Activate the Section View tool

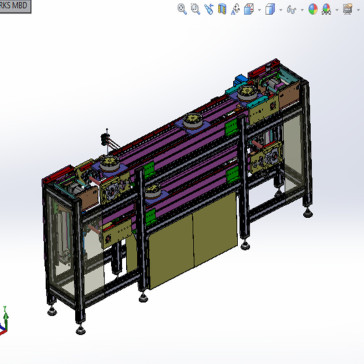222,9
